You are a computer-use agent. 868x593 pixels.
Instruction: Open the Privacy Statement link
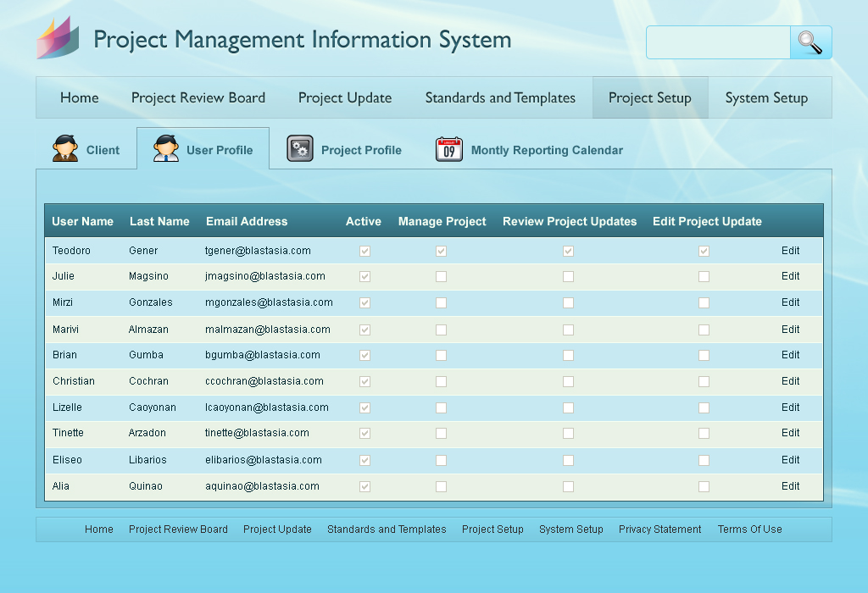[659, 529]
